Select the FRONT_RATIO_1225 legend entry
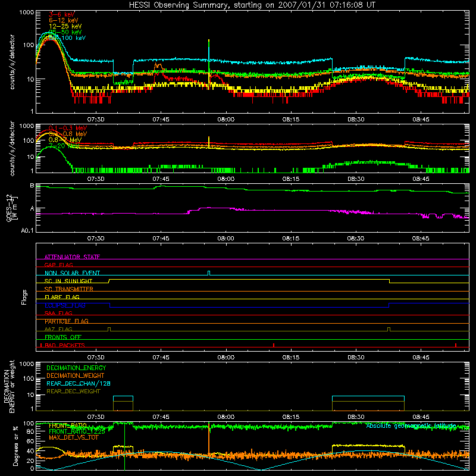Screen dimensions: 476x476 77,431
